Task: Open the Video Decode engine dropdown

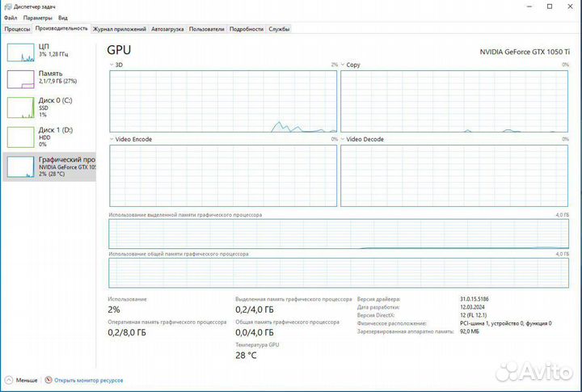Action: [343, 139]
